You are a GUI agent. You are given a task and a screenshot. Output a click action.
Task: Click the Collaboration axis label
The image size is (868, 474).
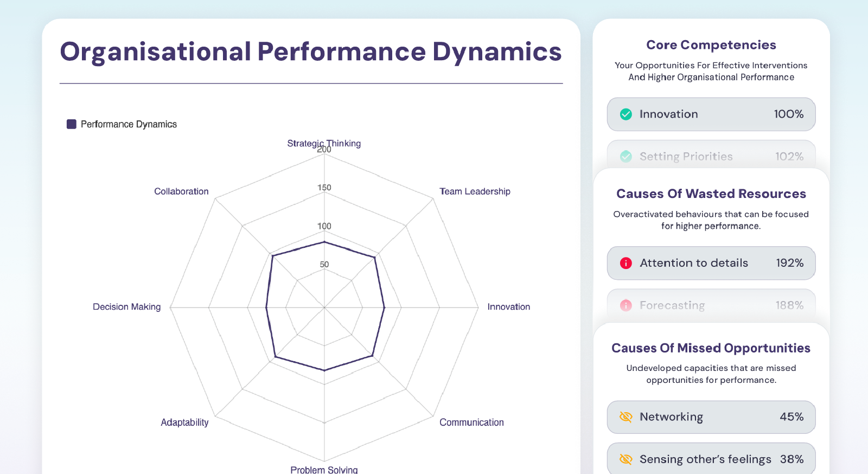point(181,191)
